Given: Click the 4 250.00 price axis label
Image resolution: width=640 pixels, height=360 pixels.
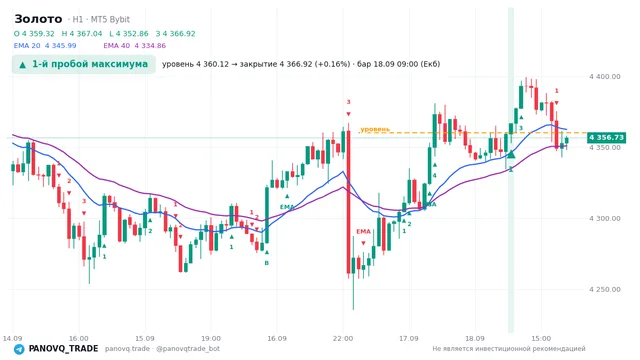Looking at the screenshot, I should click(x=604, y=289).
